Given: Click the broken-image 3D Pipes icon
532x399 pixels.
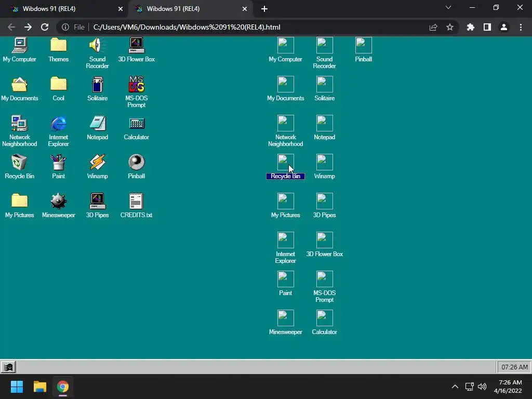Looking at the screenshot, I should coord(324,201).
